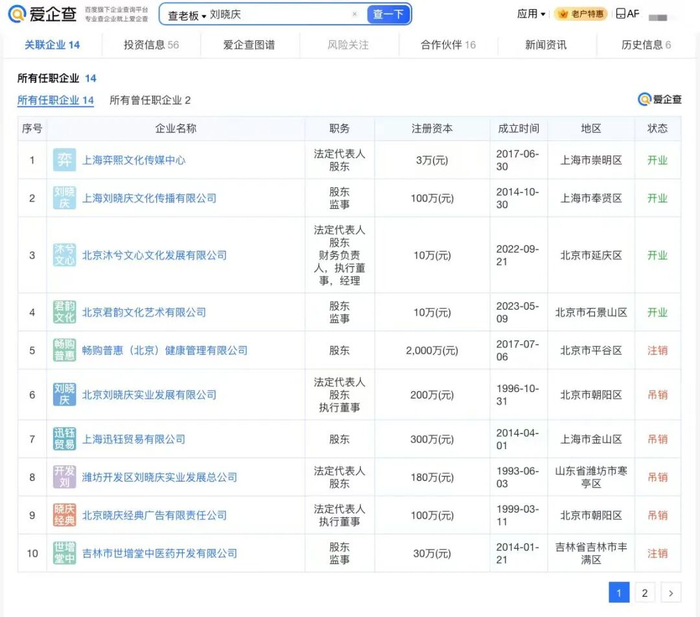Open the 查老板 search type dropdown
700x617 pixels.
(186, 15)
